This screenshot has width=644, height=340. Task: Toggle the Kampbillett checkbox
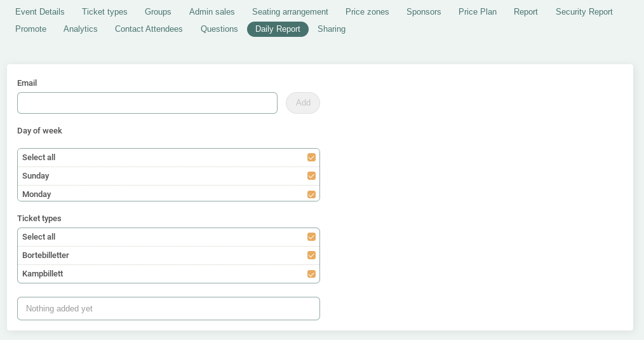(311, 274)
